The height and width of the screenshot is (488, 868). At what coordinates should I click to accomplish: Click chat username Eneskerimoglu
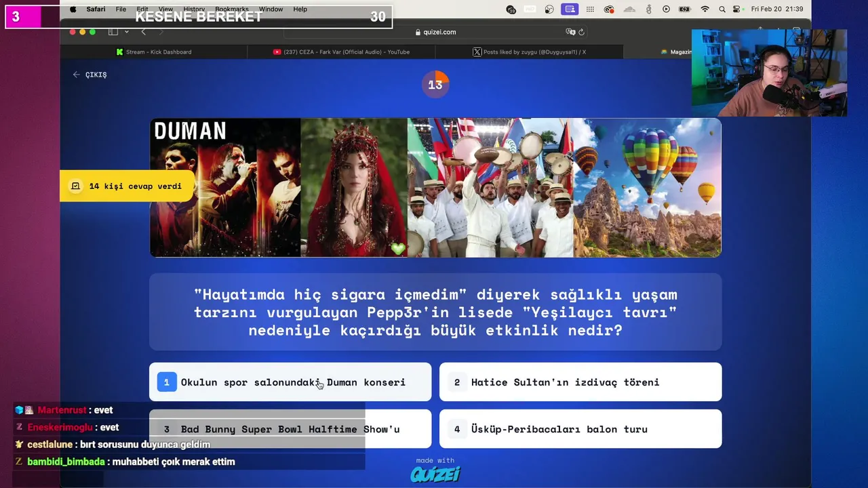pos(61,428)
